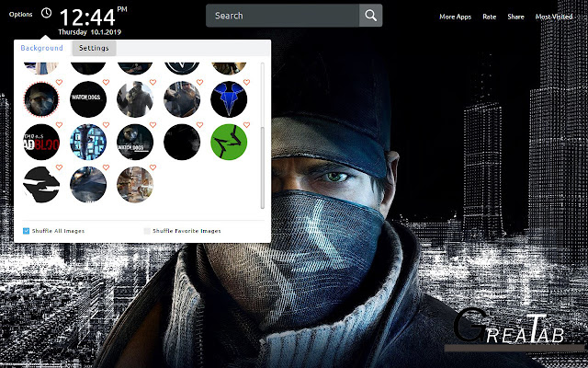The height and width of the screenshot is (368, 588).
Task: Click into the Search input field
Action: (x=282, y=16)
